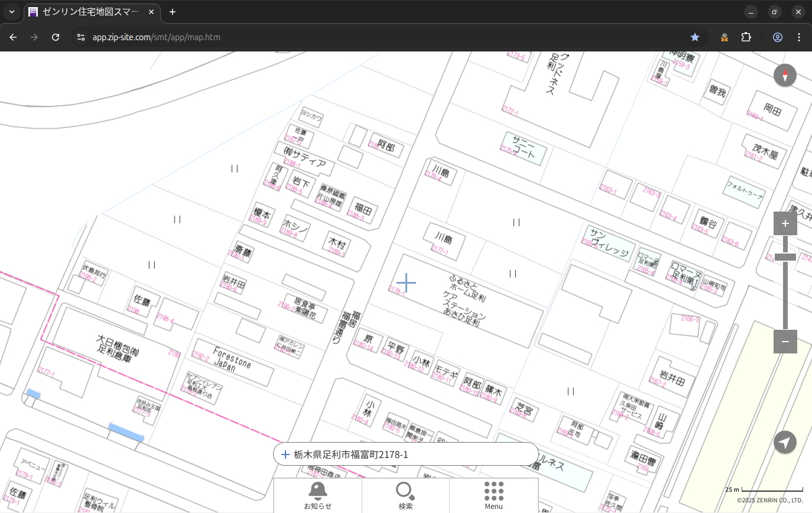
Task: View site information icon in address bar
Action: coord(81,37)
